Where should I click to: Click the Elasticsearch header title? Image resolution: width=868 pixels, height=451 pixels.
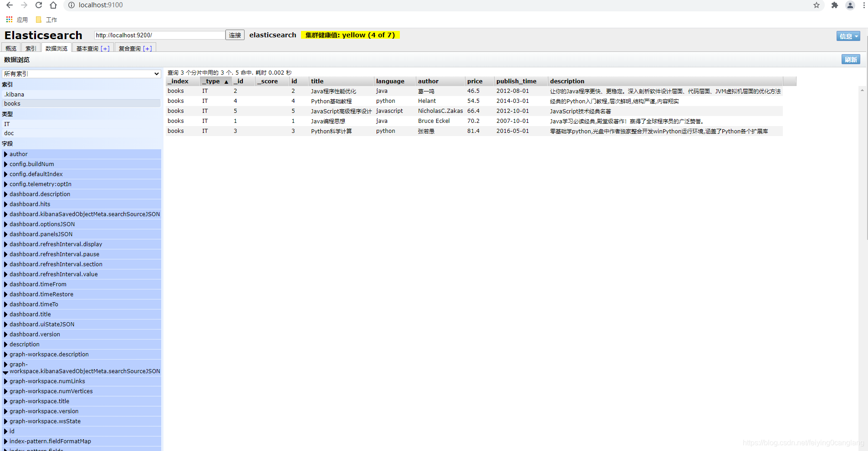(x=43, y=35)
